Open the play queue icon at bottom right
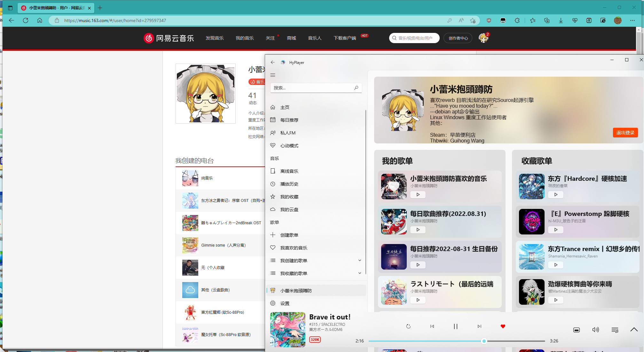644x352 pixels. pos(615,330)
